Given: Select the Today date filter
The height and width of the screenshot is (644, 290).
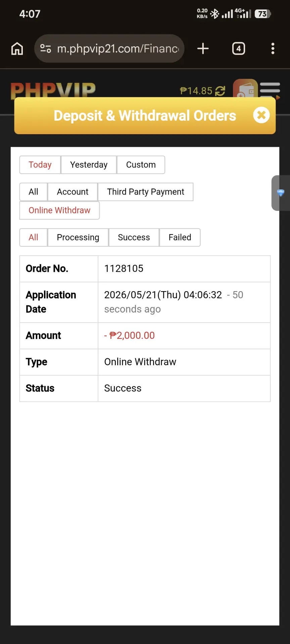Looking at the screenshot, I should pyautogui.click(x=40, y=165).
